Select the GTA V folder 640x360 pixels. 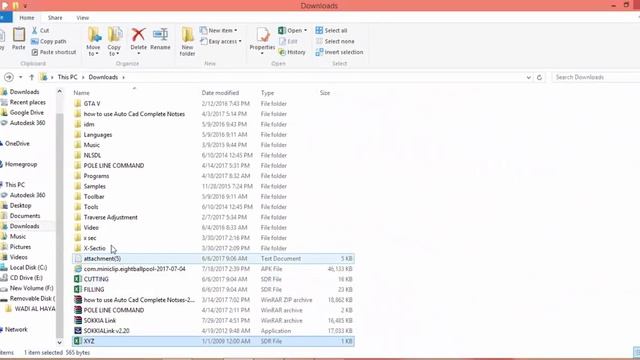pos(213,104)
